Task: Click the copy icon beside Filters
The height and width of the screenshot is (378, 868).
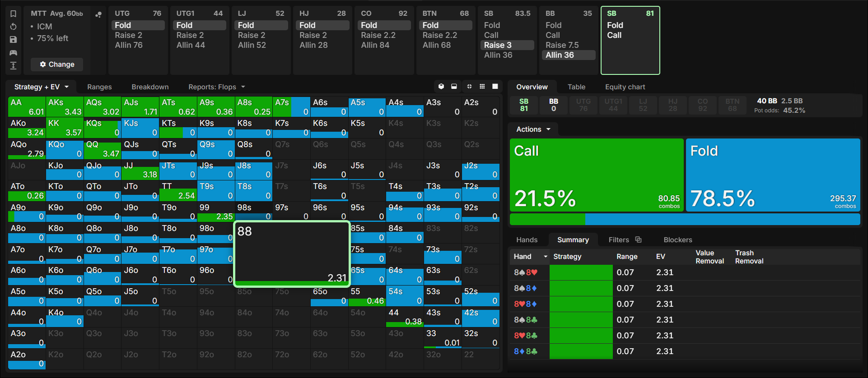Action: [x=638, y=240]
